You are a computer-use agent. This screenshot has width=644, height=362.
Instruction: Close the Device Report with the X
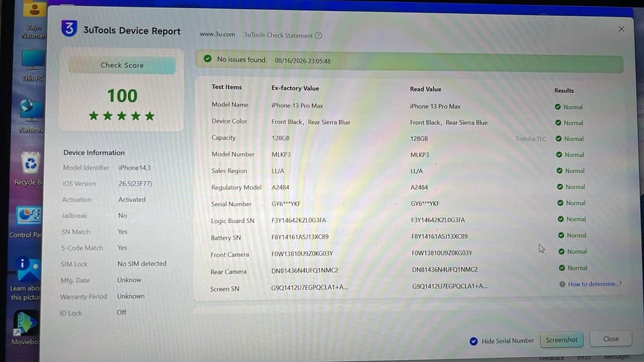coord(621,29)
